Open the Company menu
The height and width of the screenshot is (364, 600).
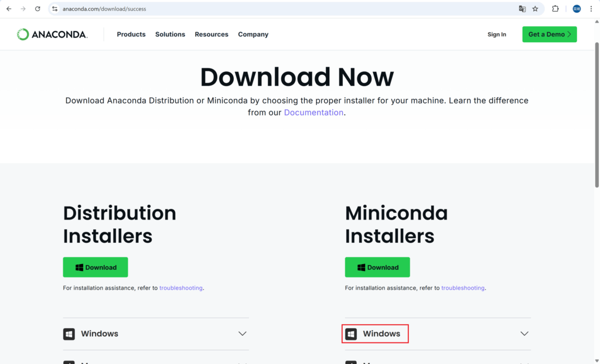pos(253,35)
